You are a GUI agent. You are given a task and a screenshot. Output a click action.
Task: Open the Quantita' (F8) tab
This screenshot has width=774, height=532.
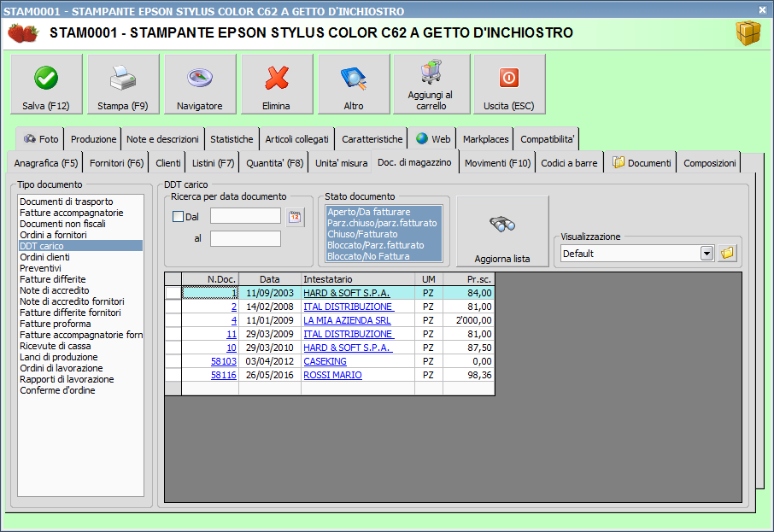(x=274, y=163)
